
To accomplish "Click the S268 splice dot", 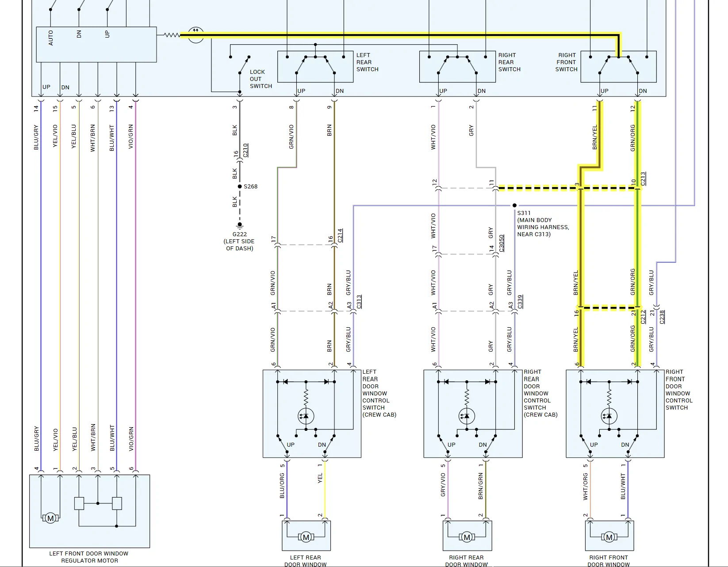I will [240, 187].
